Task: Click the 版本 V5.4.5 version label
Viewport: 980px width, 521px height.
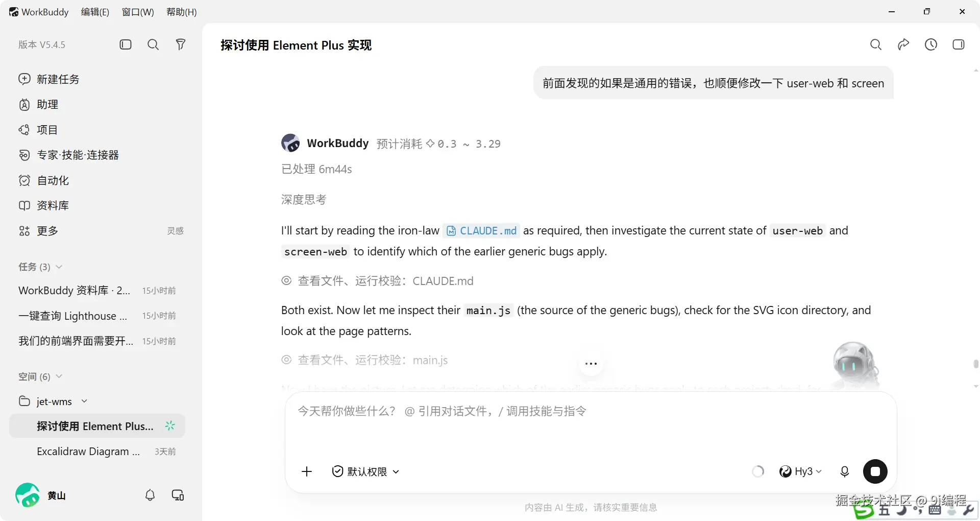Action: (42, 44)
